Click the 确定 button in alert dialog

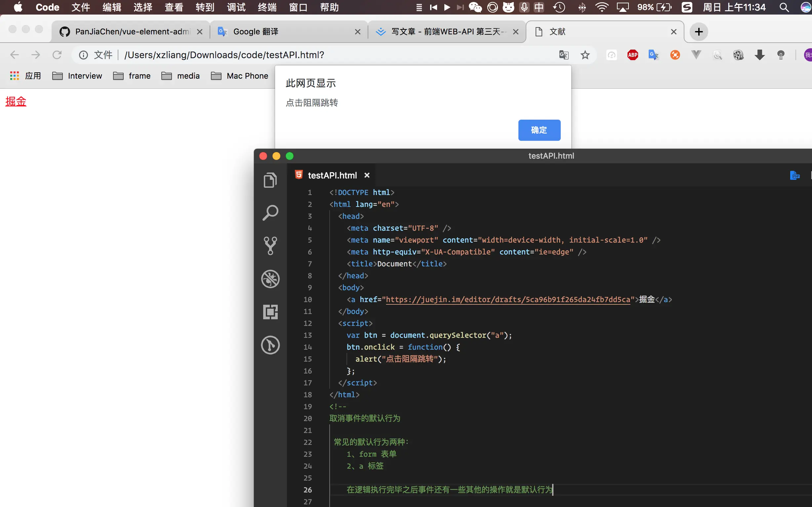(x=539, y=130)
